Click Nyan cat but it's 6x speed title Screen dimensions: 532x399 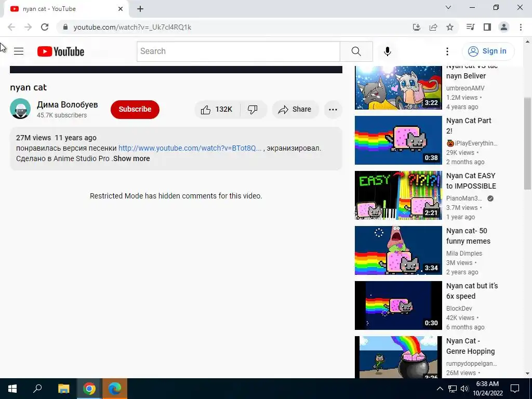click(472, 291)
